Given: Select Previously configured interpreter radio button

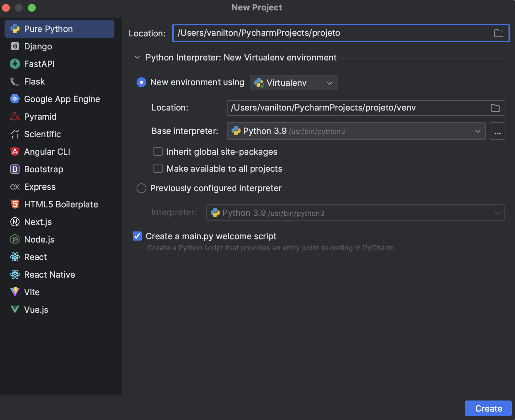Looking at the screenshot, I should coord(141,188).
